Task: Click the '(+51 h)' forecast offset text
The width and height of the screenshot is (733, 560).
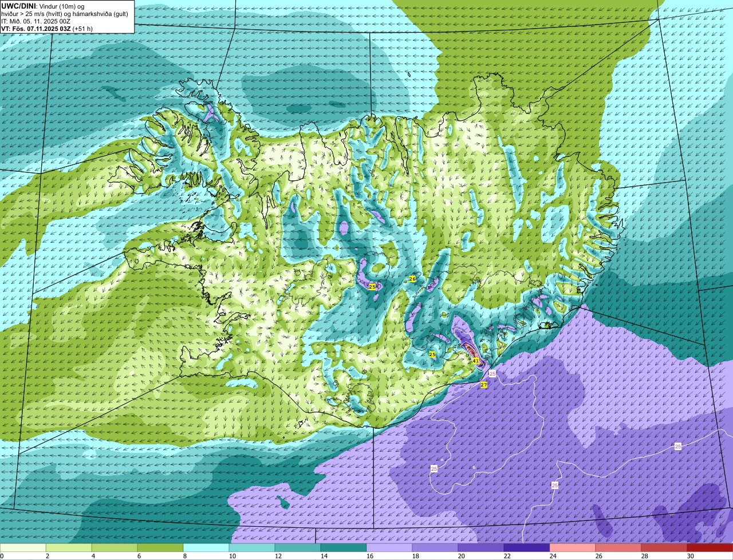Action: pos(82,29)
